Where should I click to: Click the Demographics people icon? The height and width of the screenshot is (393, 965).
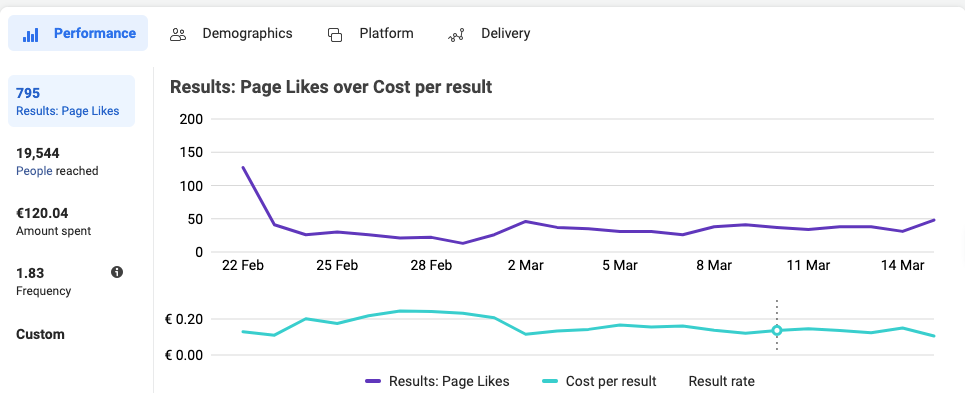pyautogui.click(x=178, y=34)
